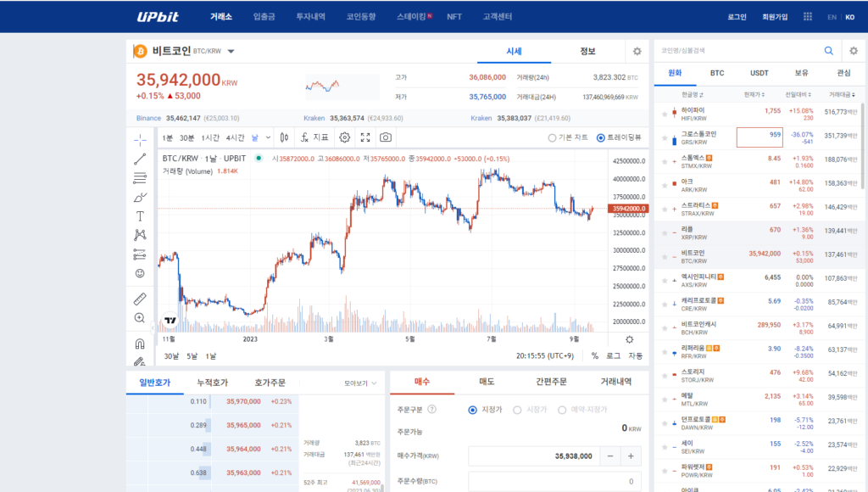Favorite the 리플 XRP/KRW star

(x=665, y=233)
